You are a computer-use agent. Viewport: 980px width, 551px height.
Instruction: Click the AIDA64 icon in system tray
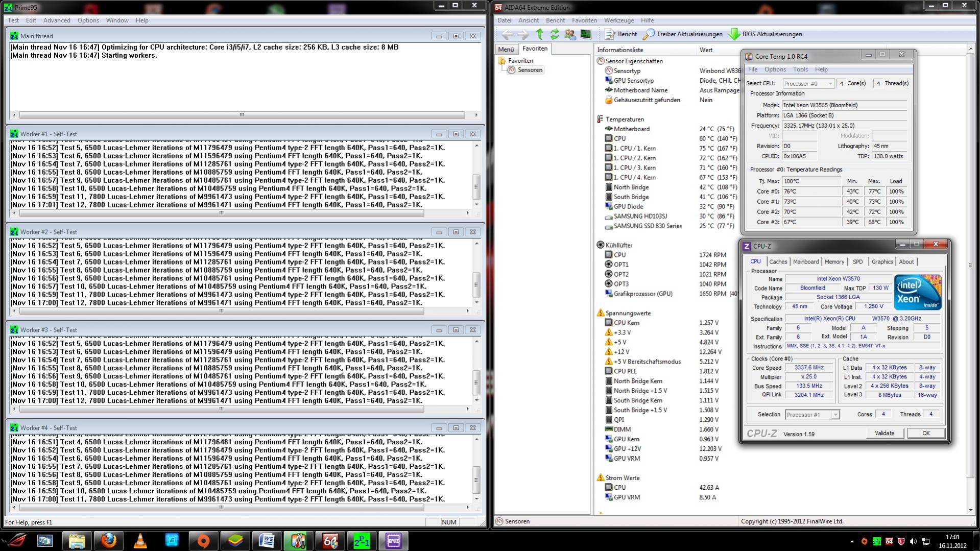(x=889, y=541)
